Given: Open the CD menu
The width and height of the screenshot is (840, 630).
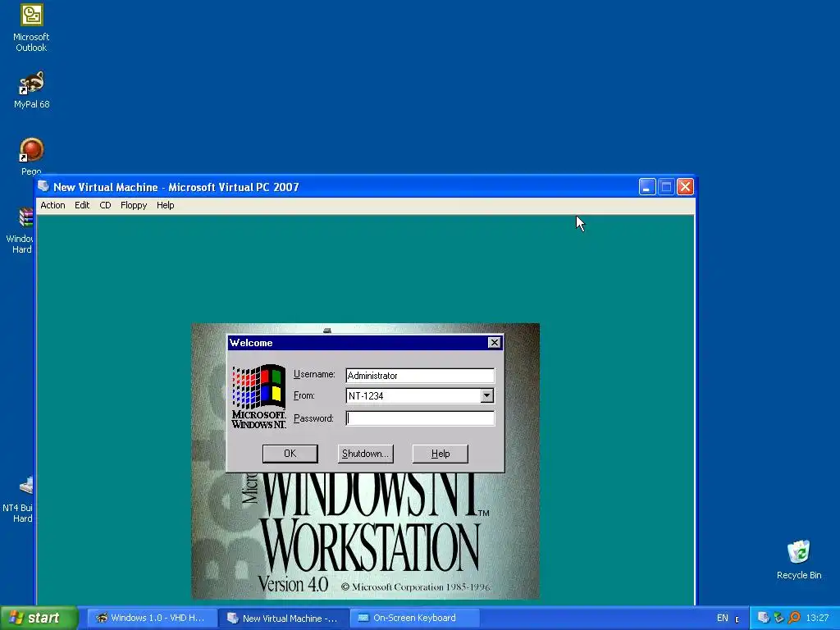Looking at the screenshot, I should click(x=105, y=205).
